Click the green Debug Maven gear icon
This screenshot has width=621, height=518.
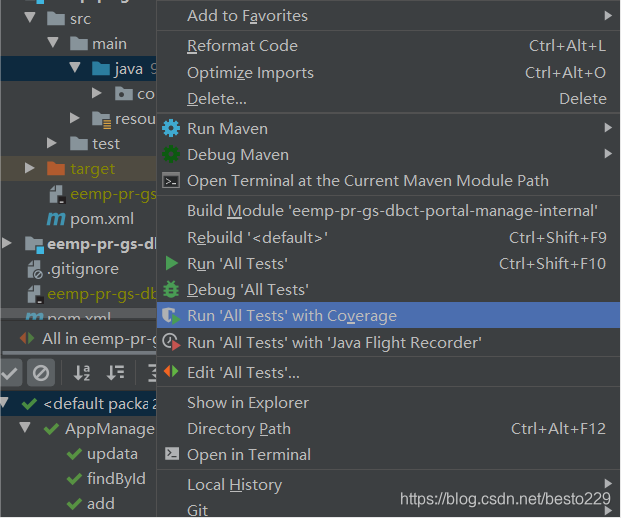171,154
